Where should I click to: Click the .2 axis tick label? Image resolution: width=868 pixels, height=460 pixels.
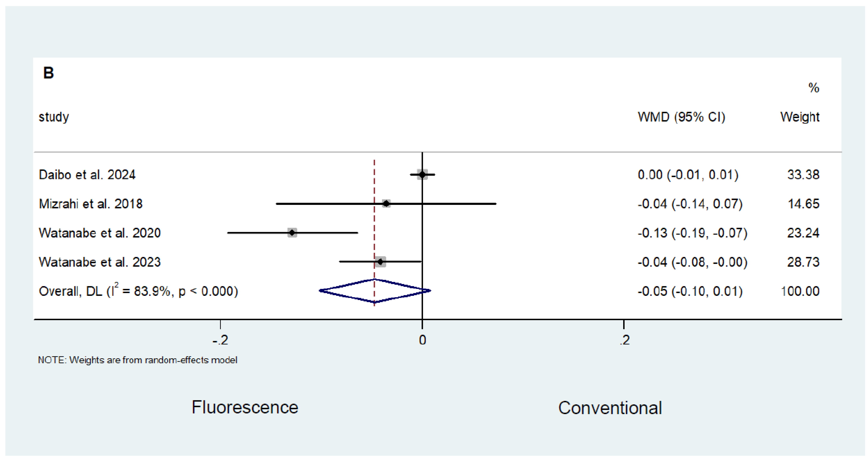624,340
